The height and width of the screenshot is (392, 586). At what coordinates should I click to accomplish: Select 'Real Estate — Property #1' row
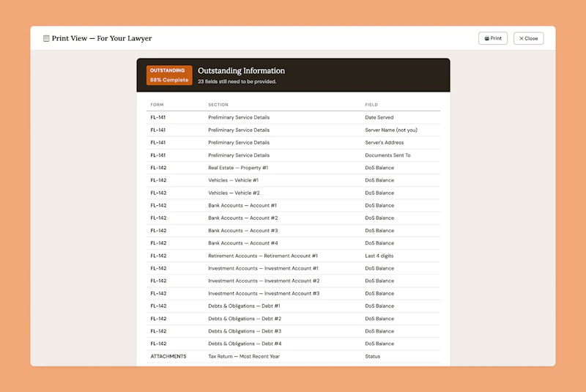[x=294, y=168]
